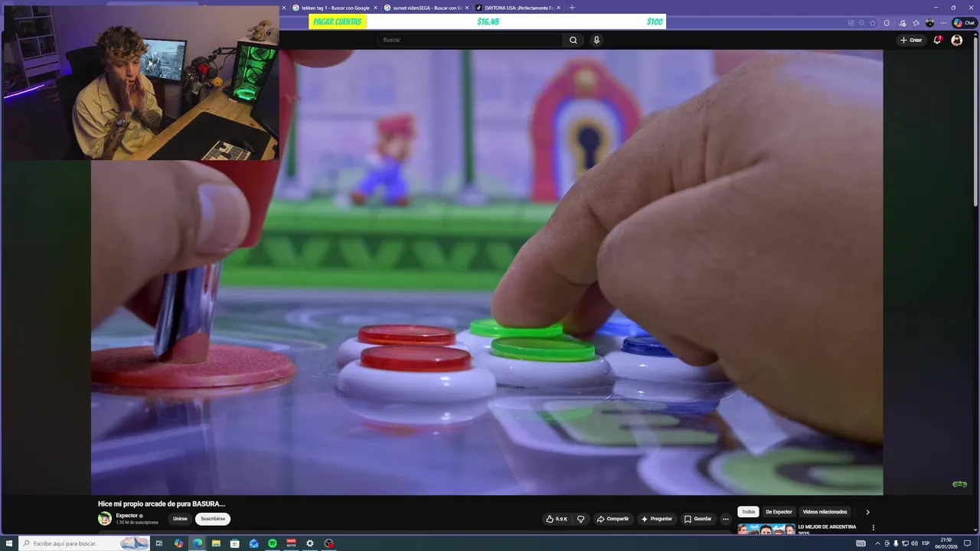Share the video using Compartir
The height and width of the screenshot is (551, 980).
pos(612,519)
